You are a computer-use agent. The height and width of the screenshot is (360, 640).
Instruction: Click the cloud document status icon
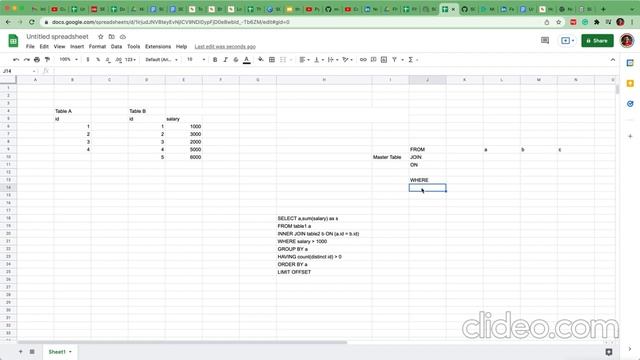[x=122, y=37]
